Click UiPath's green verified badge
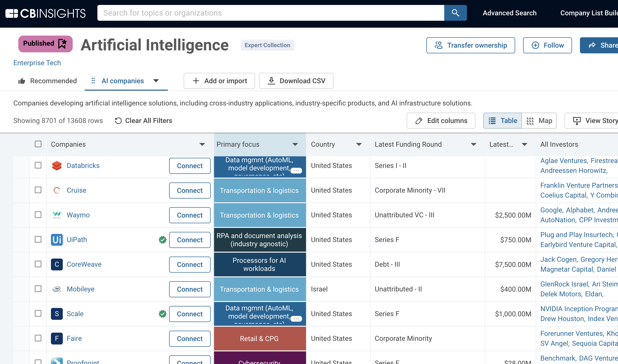Screen dimensions: 618x364 pos(162,239)
